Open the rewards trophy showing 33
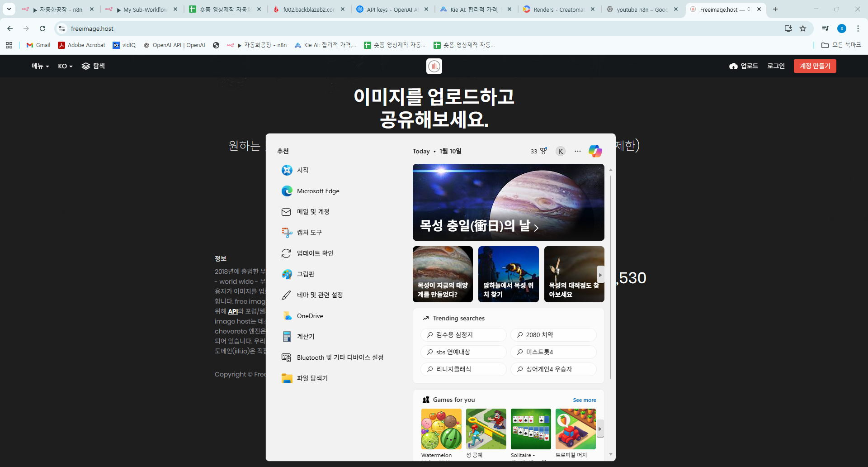868x467 pixels. tap(539, 151)
